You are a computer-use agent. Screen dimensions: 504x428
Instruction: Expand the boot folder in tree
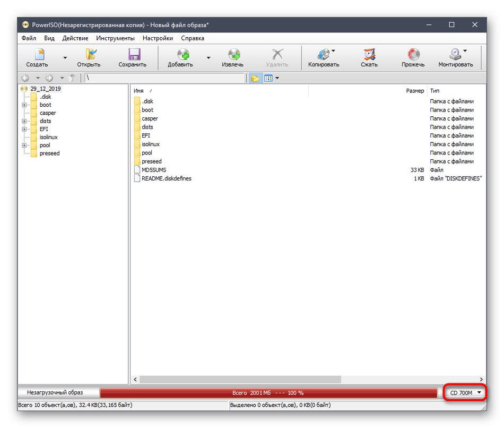(x=24, y=105)
